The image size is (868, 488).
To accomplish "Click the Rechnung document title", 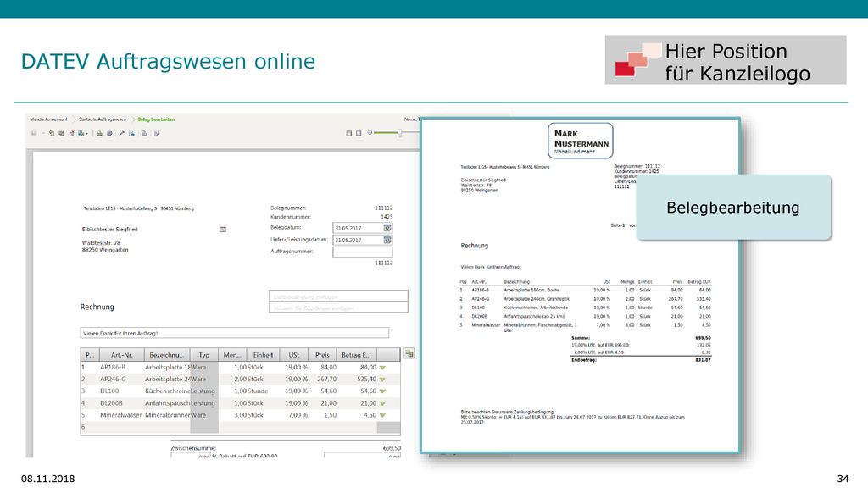I will tap(97, 307).
